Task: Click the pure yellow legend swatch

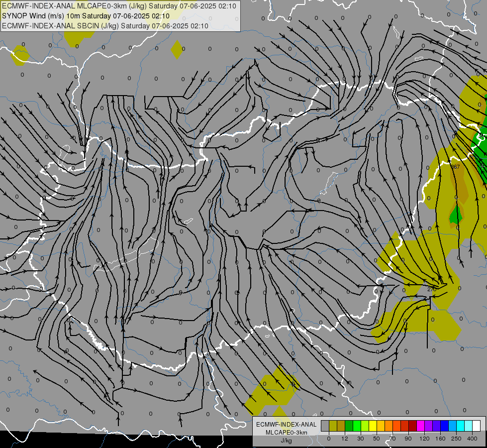Action: (x=373, y=426)
